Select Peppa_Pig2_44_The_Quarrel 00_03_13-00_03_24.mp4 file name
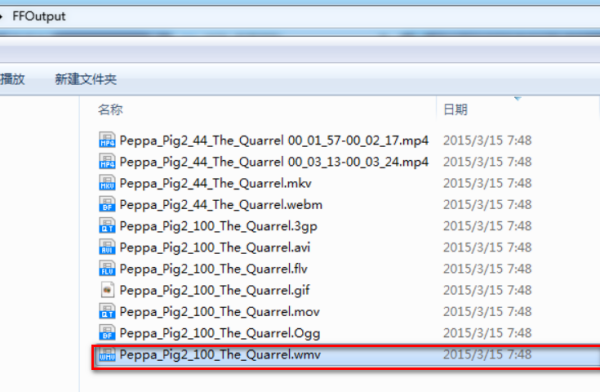 pos(274,162)
